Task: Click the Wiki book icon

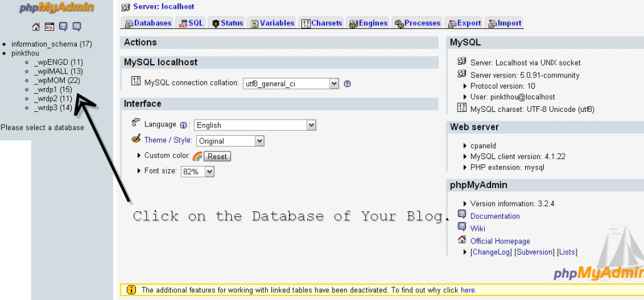Action: [x=462, y=227]
